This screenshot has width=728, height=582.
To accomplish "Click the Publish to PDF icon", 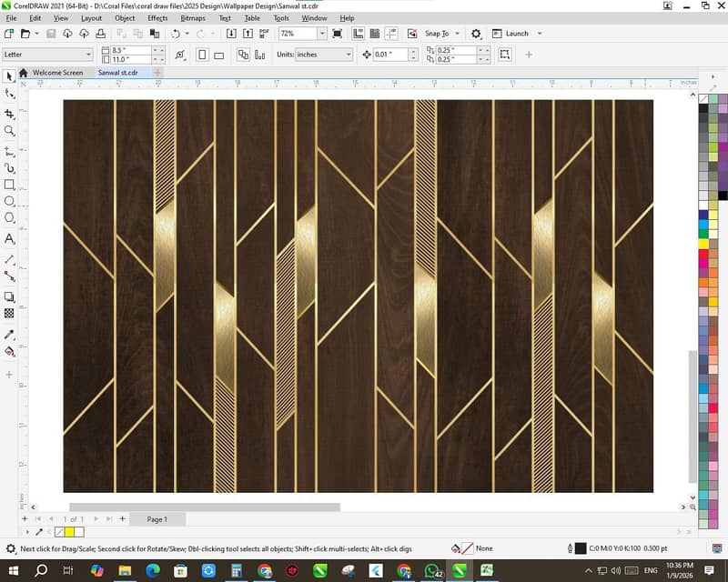I will pyautogui.click(x=264, y=34).
